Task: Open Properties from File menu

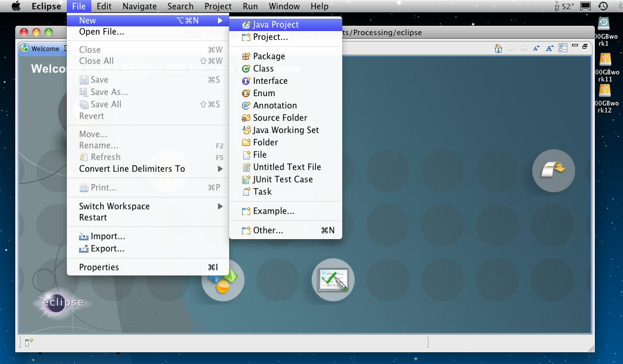Action: (148, 267)
